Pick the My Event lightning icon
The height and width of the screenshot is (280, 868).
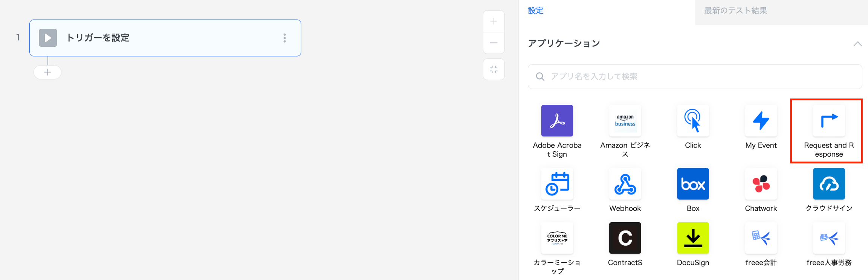coord(761,121)
